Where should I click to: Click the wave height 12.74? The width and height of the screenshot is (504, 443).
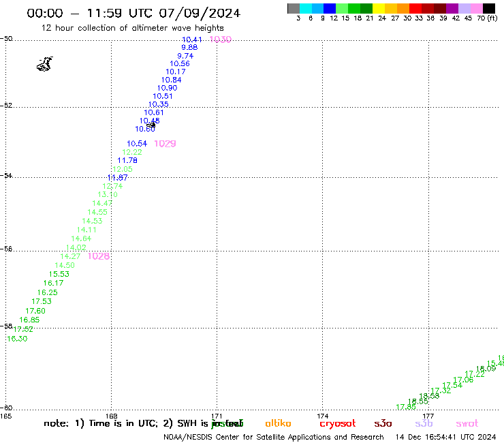point(112,186)
